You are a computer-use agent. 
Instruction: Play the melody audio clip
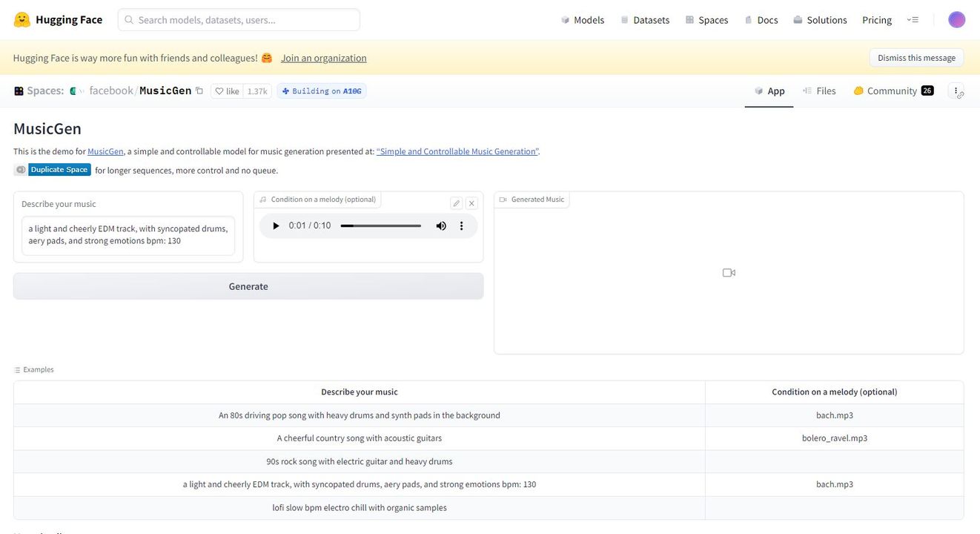point(276,225)
